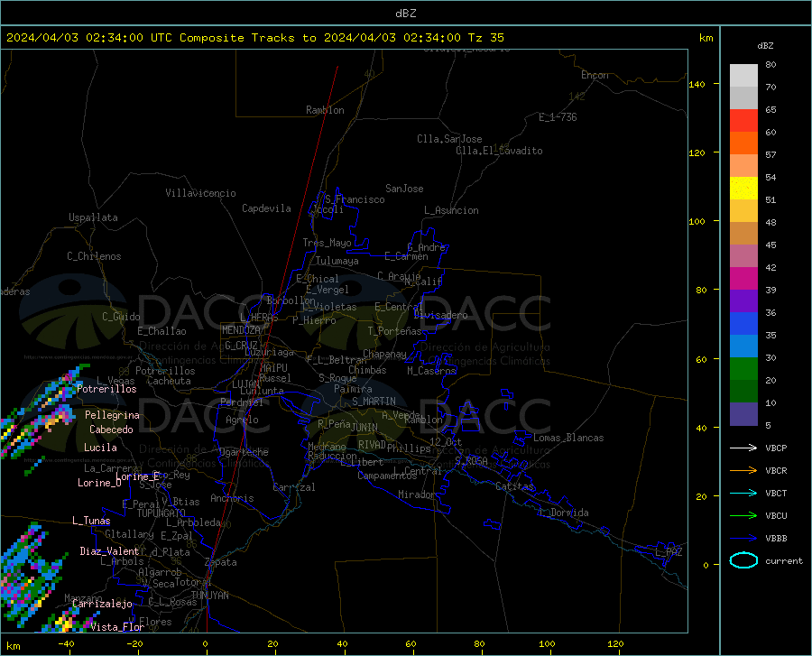Click the Divisadero map label

point(440,315)
